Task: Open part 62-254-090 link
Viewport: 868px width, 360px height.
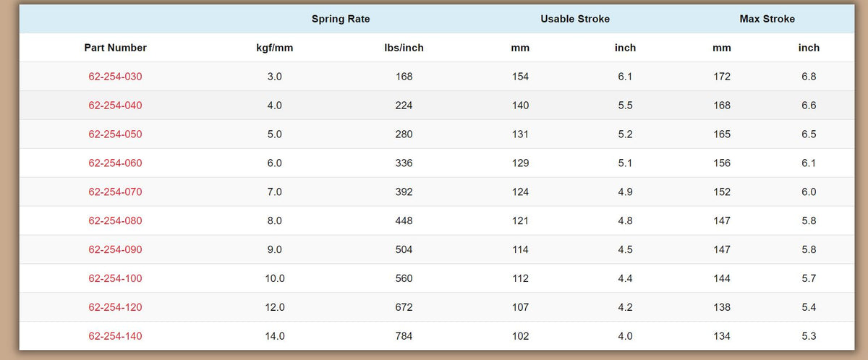Action: (x=115, y=250)
